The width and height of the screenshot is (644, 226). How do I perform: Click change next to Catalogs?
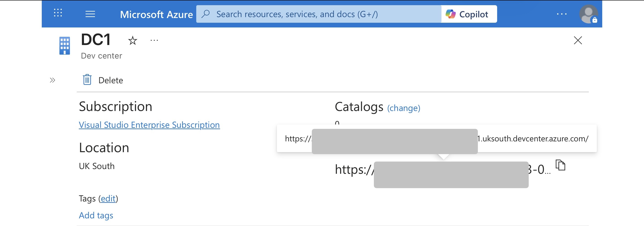tap(404, 108)
